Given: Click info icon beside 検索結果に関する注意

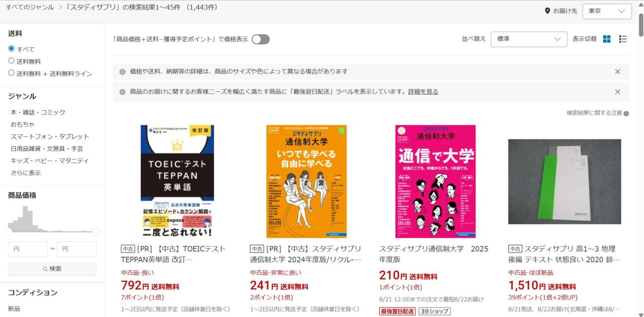Looking at the screenshot, I should point(626,114).
